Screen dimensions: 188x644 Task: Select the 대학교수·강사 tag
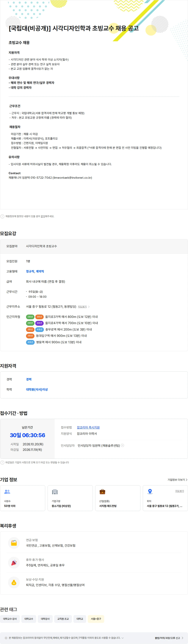click(x=10, y=619)
